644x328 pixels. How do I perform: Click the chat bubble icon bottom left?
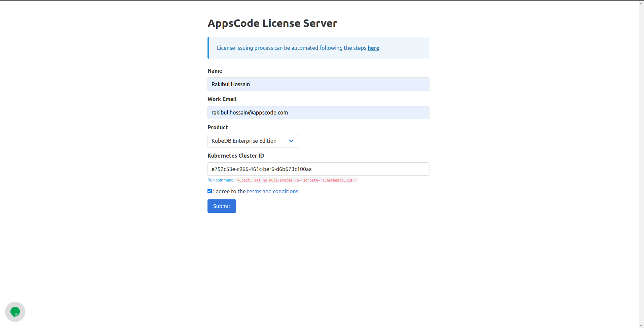point(15,311)
